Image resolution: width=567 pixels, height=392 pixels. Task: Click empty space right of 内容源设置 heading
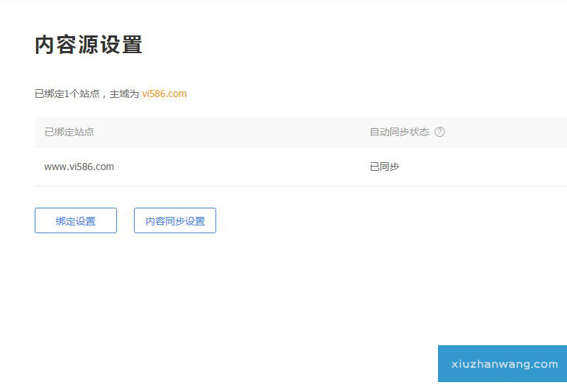pos(319,45)
